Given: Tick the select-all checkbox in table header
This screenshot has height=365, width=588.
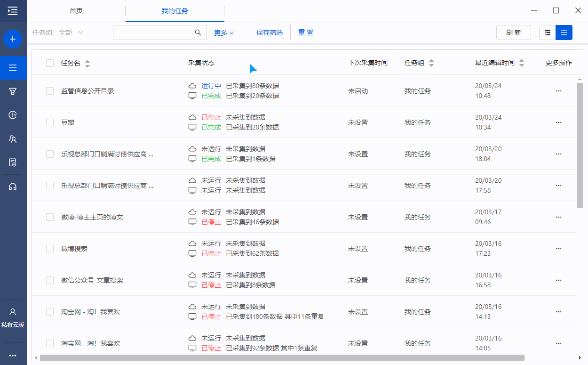Looking at the screenshot, I should (x=50, y=63).
